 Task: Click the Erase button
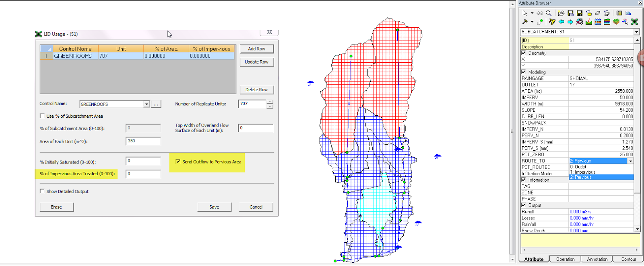pyautogui.click(x=56, y=207)
